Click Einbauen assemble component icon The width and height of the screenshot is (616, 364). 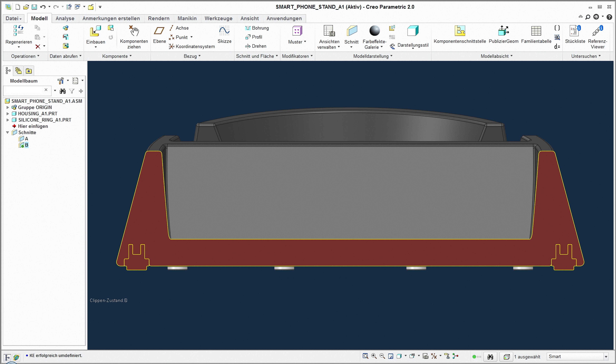(x=95, y=31)
